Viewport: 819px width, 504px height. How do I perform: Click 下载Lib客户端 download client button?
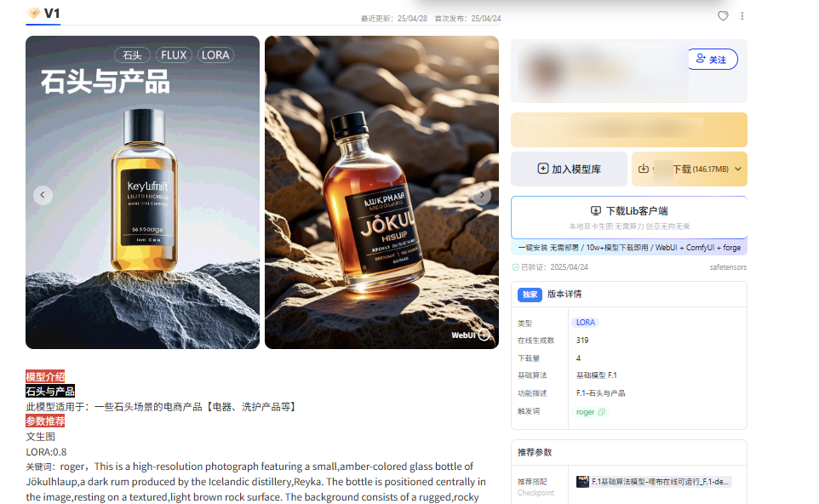click(629, 217)
